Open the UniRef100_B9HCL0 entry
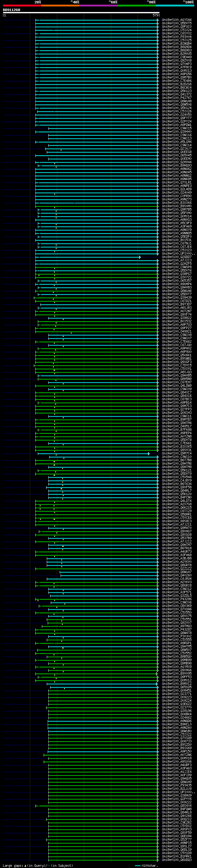This screenshot has height=868, width=197. coord(176,725)
